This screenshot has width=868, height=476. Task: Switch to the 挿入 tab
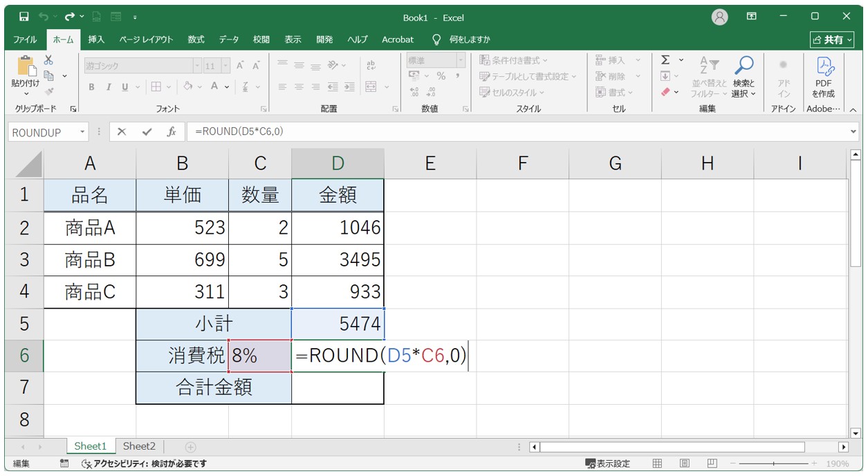96,39
